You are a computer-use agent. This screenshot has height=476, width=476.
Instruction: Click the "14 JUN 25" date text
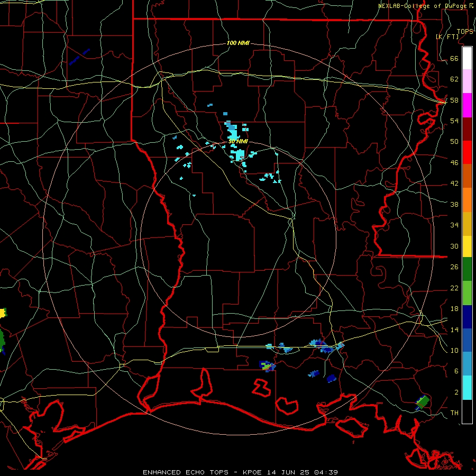tap(288, 472)
